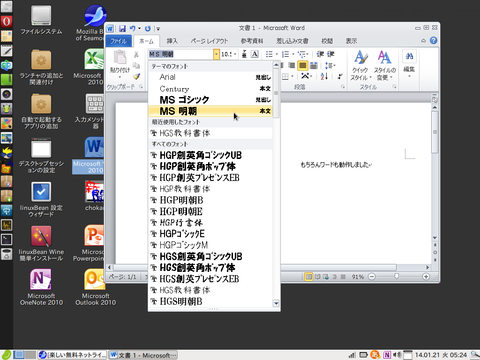The image size is (480, 360).
Task: Click the sort A-Z icon
Action: (324, 76)
